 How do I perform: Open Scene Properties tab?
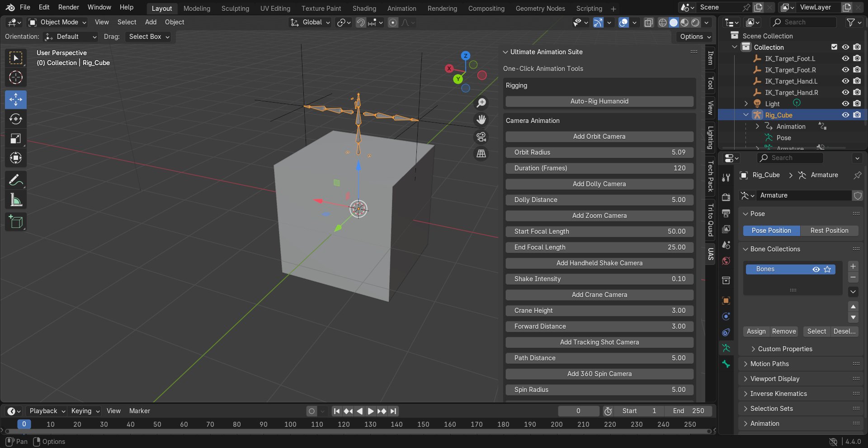(726, 245)
